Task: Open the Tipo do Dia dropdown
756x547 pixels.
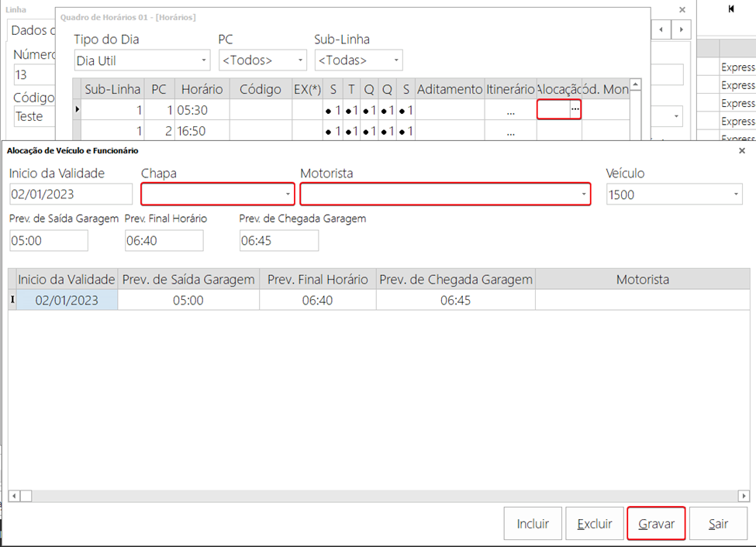Action: [x=203, y=60]
